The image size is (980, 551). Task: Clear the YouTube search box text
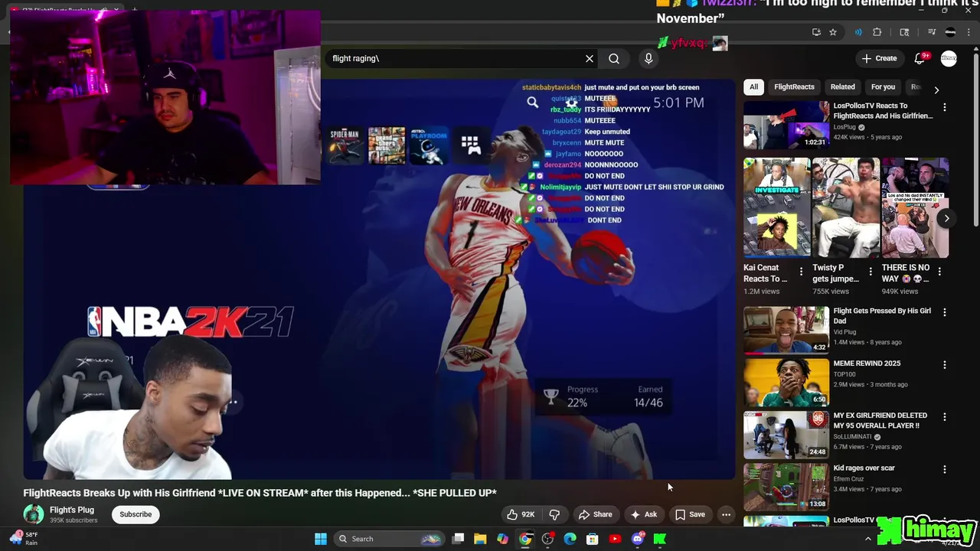tap(590, 59)
